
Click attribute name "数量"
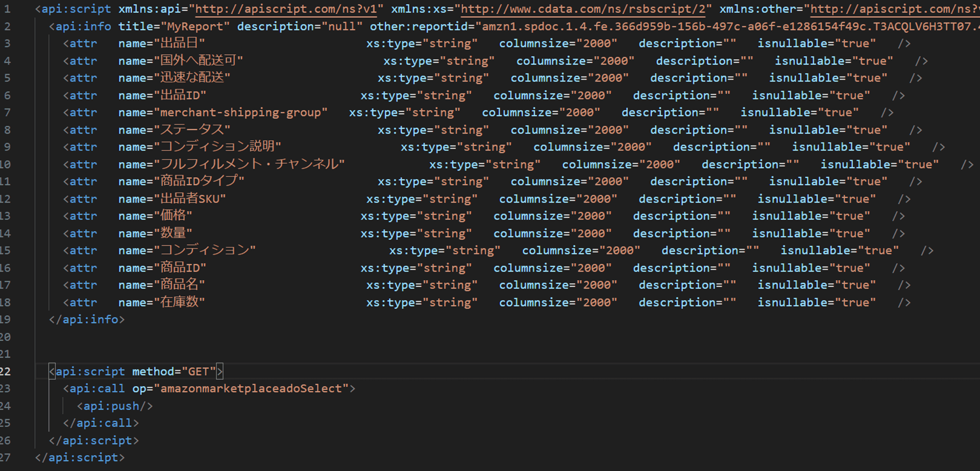[173, 233]
